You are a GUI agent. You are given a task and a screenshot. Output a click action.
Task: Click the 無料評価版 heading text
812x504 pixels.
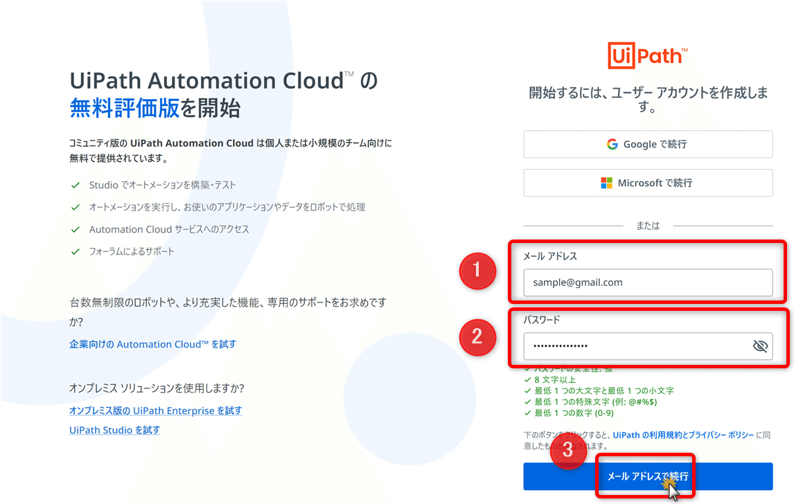[124, 108]
